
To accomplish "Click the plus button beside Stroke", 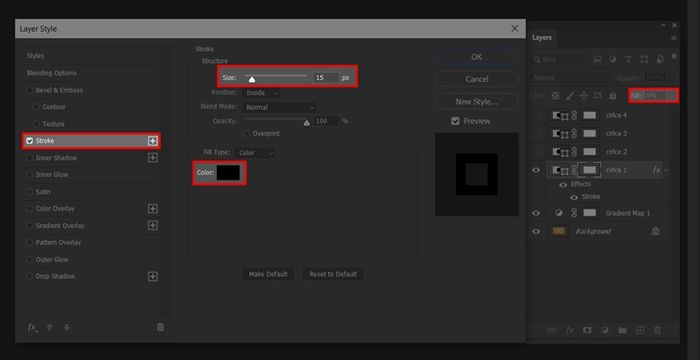I will point(153,141).
